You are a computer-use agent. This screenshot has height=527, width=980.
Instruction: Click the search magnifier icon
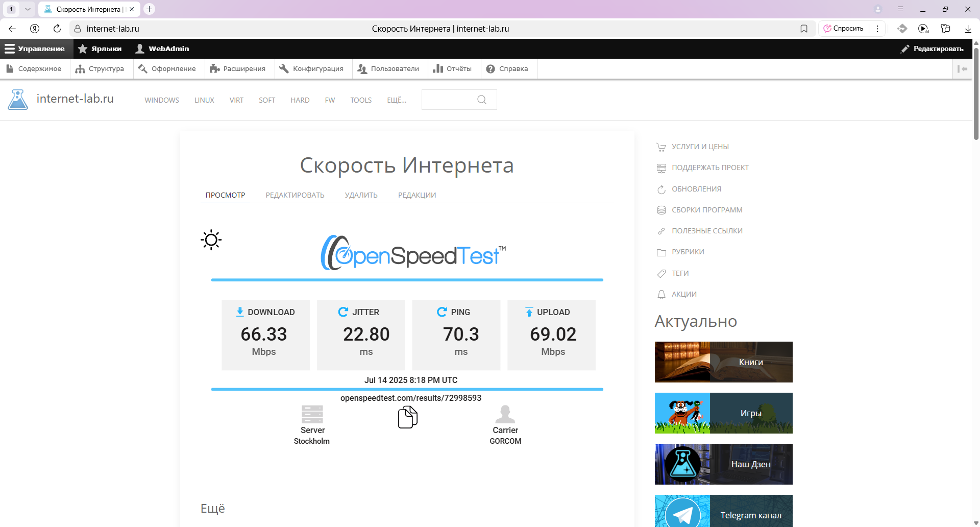(x=482, y=100)
